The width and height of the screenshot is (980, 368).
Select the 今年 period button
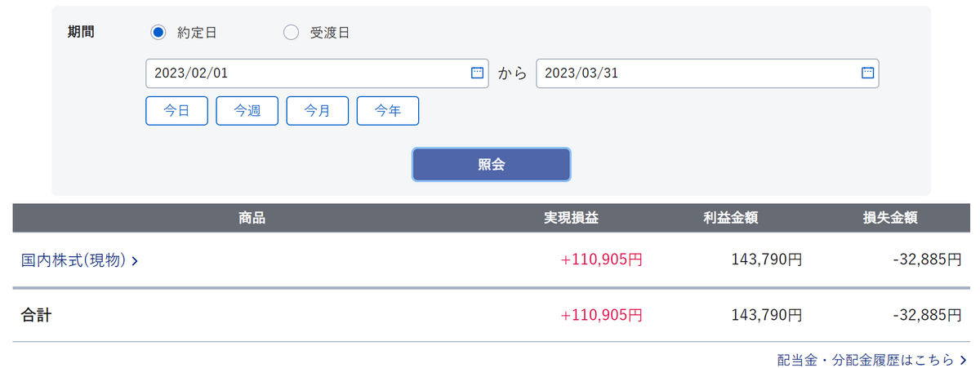(x=387, y=111)
